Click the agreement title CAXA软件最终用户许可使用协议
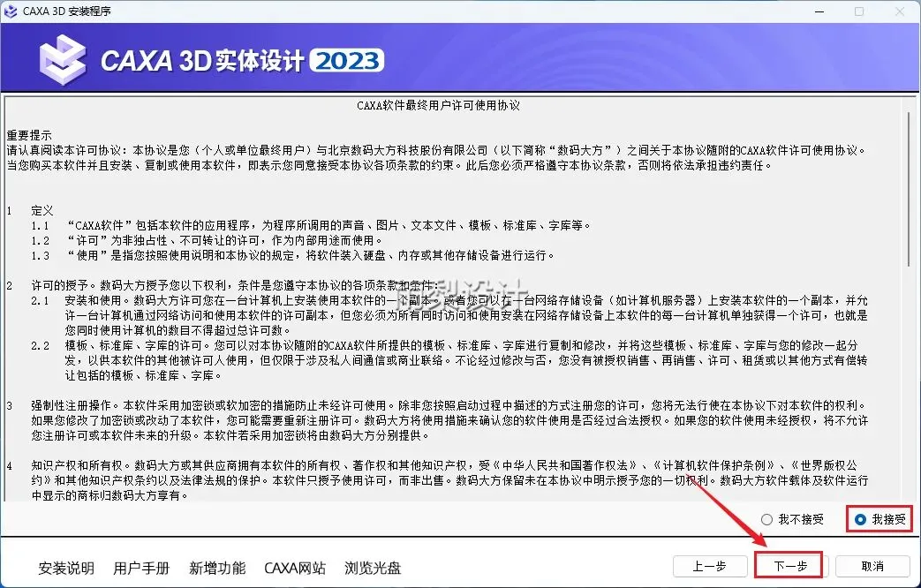The height and width of the screenshot is (588, 921). click(x=438, y=106)
